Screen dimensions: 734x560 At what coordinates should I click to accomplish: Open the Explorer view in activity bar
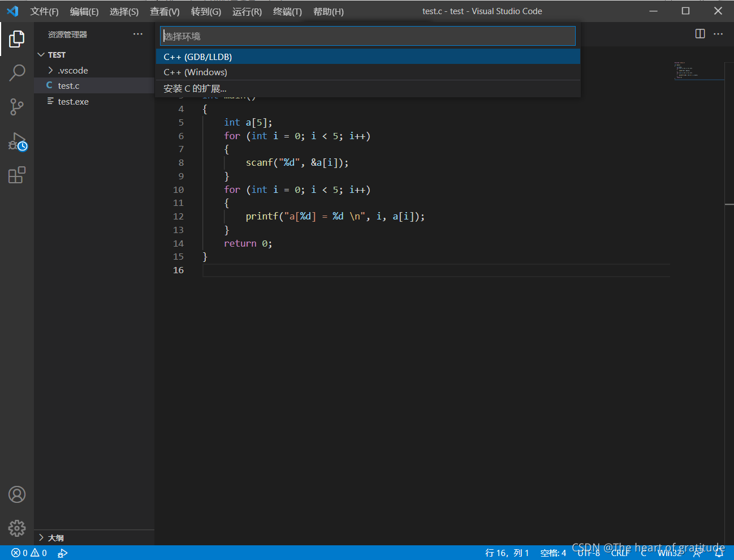(17, 39)
